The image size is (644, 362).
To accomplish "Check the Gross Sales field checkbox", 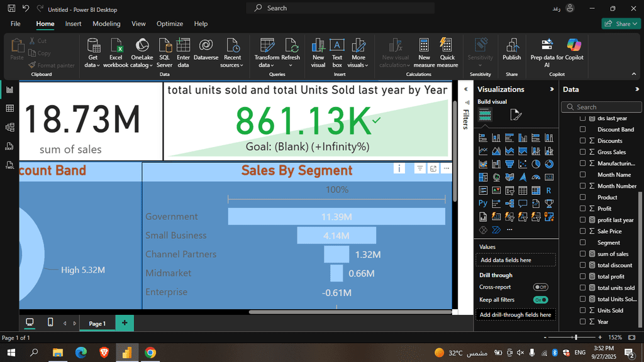I will pos(582,152).
